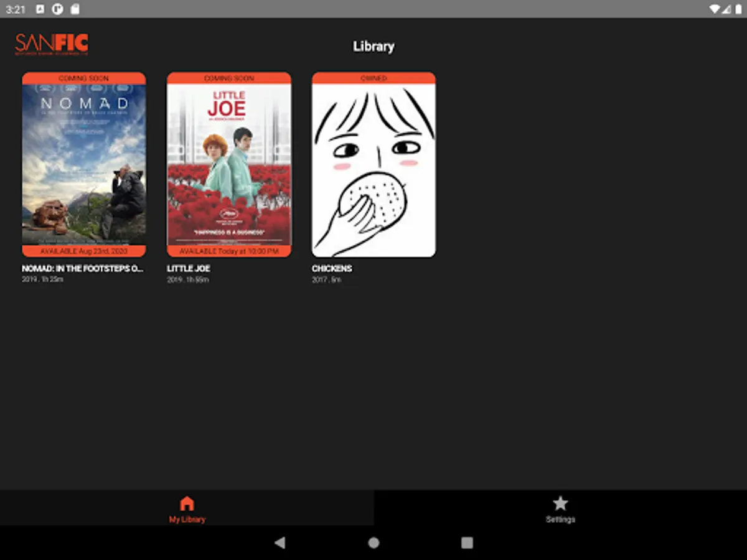Click the Library page title
The height and width of the screenshot is (560, 747).
point(374,47)
